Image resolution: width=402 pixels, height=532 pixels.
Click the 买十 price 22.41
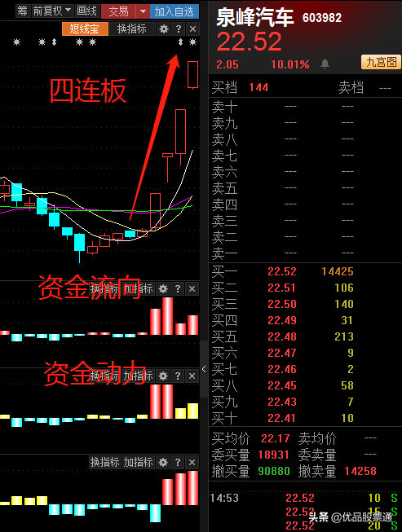282,418
